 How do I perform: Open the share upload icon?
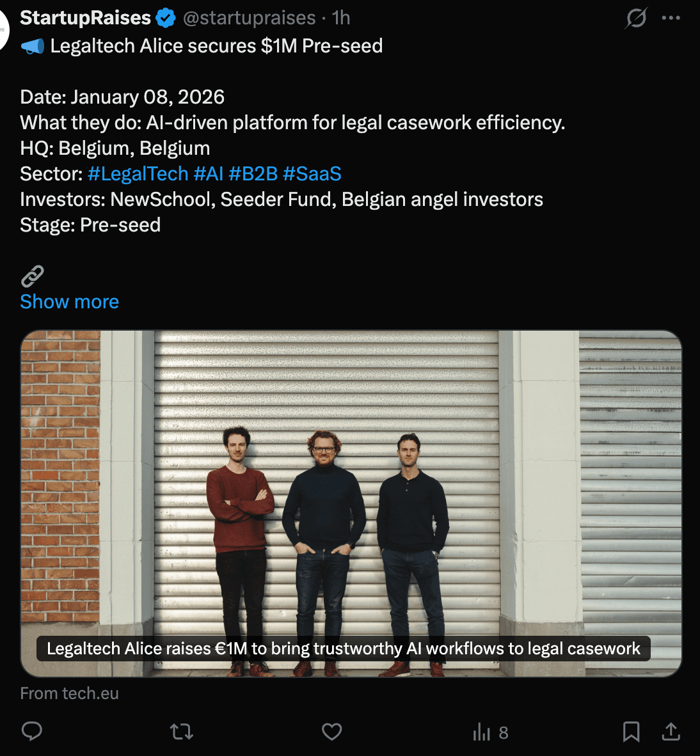(x=671, y=732)
